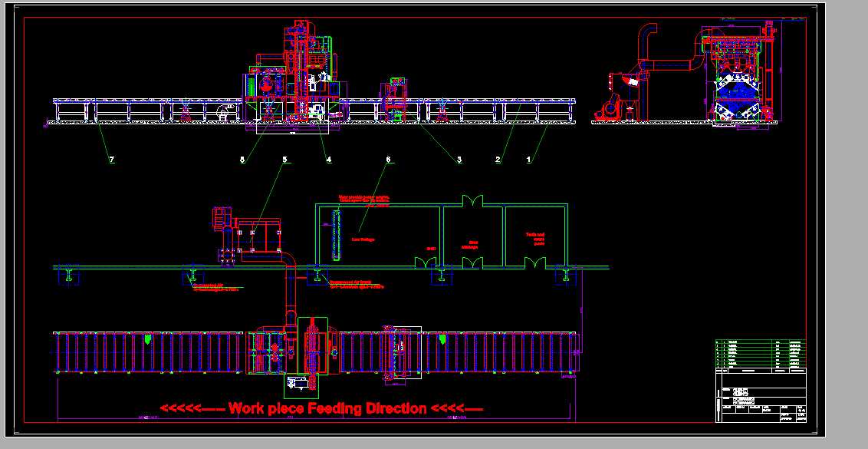Select callout number 4 label

329,160
